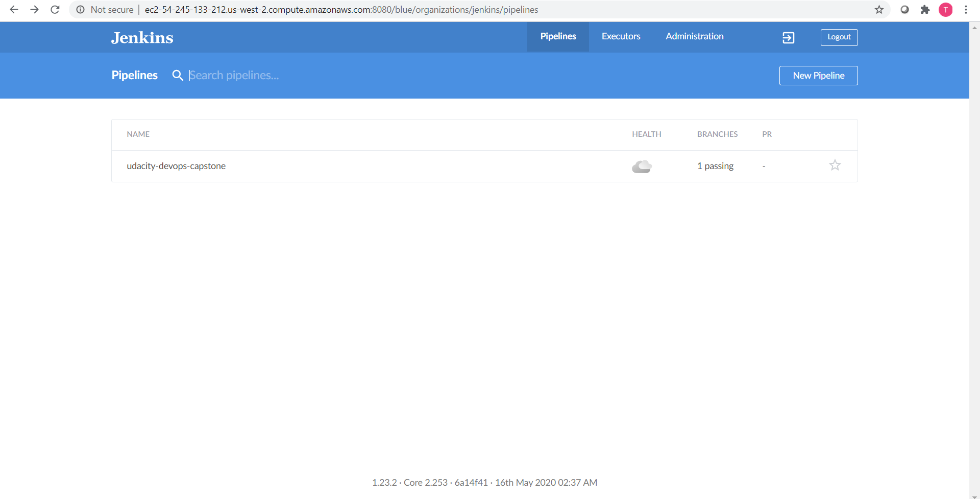Switch to the Executors tab
The width and height of the screenshot is (980, 499).
point(621,36)
